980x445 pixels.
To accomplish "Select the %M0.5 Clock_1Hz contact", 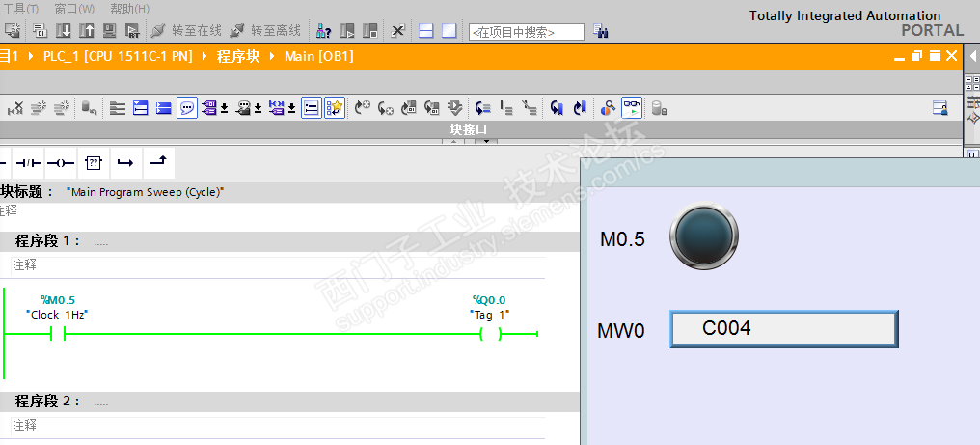I will click(58, 334).
